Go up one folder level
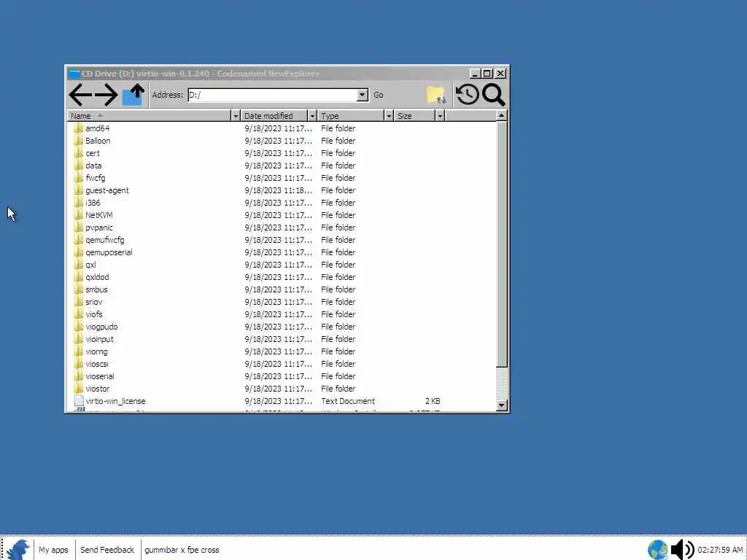The width and height of the screenshot is (747, 560). pos(133,94)
